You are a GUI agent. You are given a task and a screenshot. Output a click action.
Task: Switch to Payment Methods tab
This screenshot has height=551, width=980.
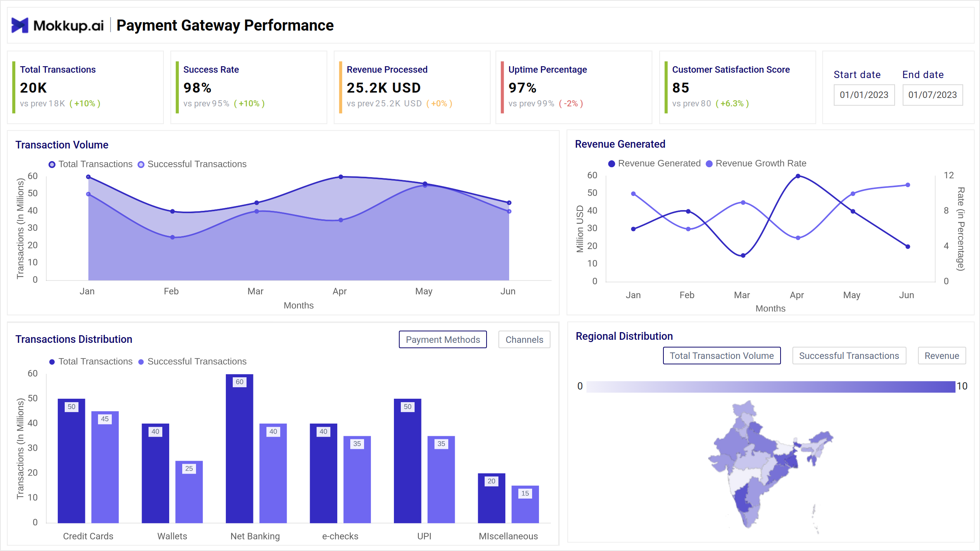click(443, 339)
